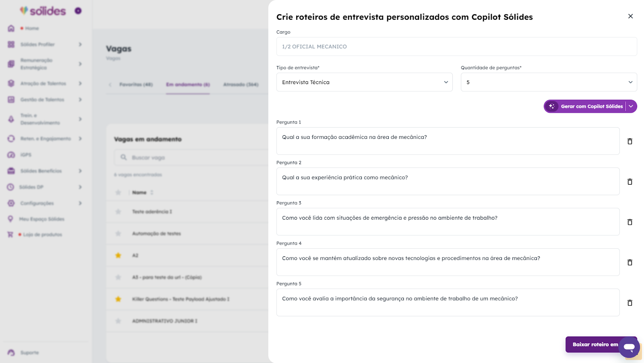Expand the Gestão de Talentos chevron
This screenshot has height=363, width=644.
[x=80, y=99]
